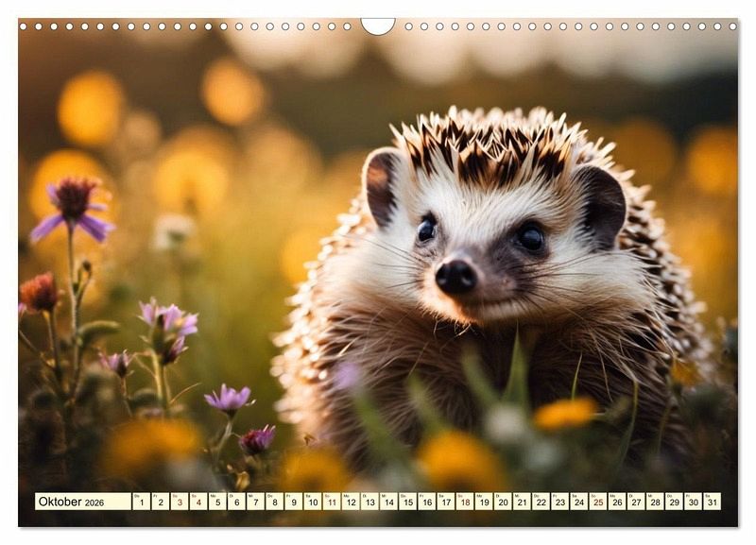Click the hedgehog's left ear

coord(384,184)
